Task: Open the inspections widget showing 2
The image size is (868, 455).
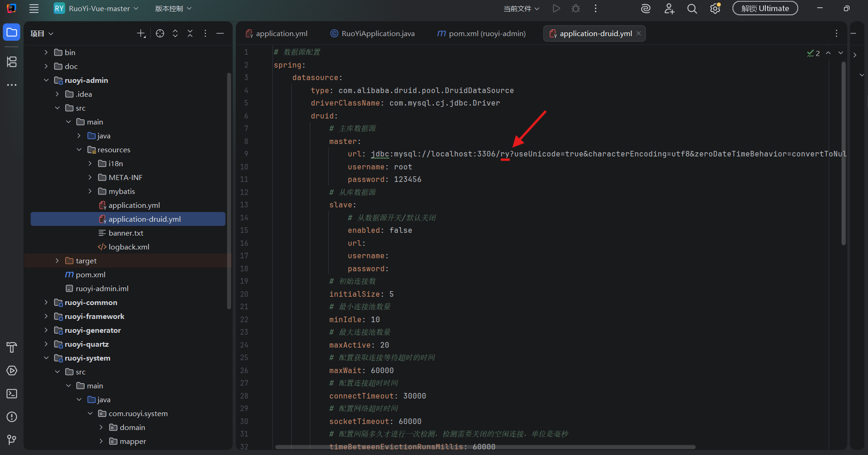Action: click(813, 53)
